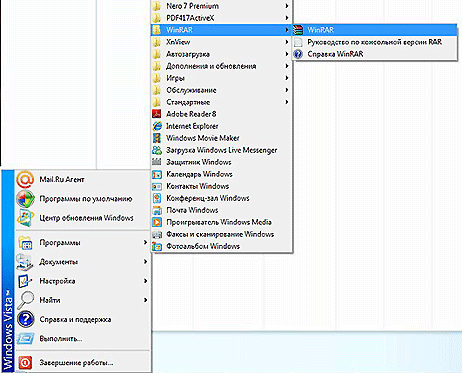462x373 pixels.
Task: Click the Справка и поддержка question icon
Action: point(25,319)
